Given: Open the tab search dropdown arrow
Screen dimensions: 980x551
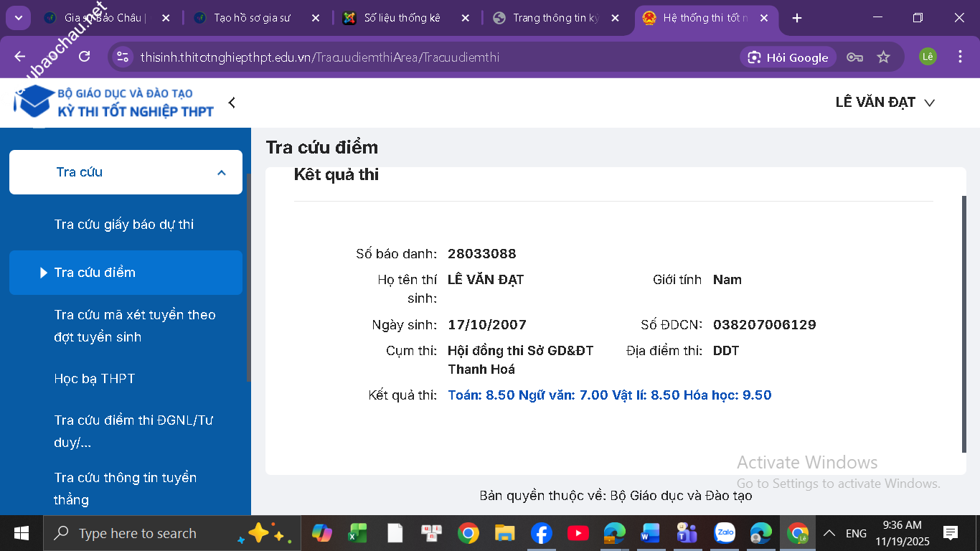Looking at the screenshot, I should click(18, 18).
